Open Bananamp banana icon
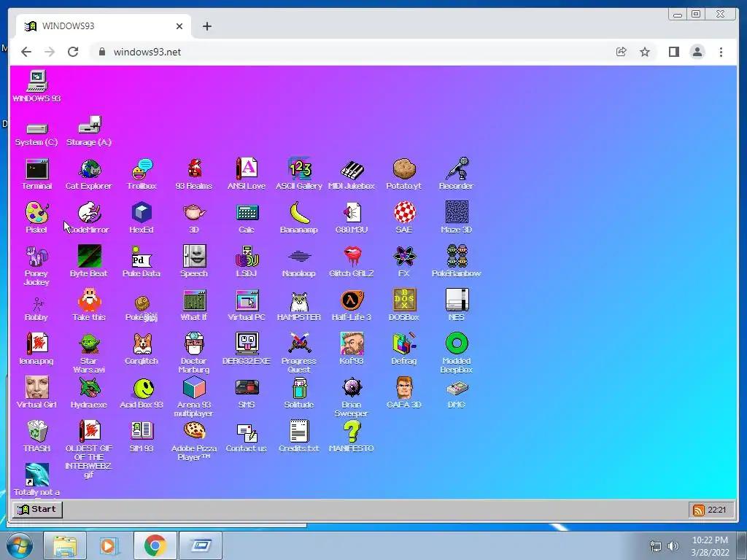Image resolution: width=747 pixels, height=560 pixels. 298,217
